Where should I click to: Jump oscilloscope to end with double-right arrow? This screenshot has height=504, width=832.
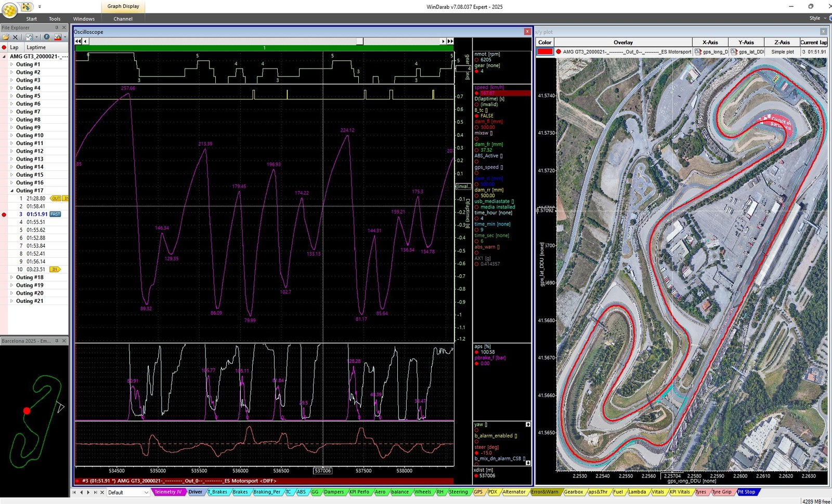coord(450,41)
